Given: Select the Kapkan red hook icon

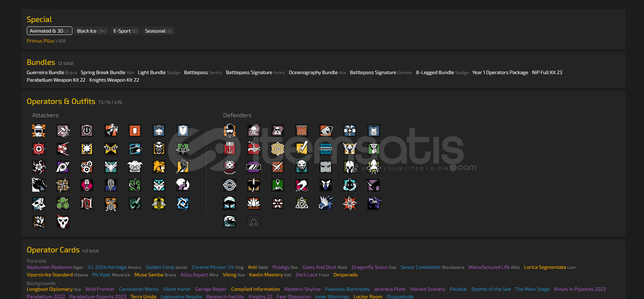Looking at the screenshot, I should point(230,149).
